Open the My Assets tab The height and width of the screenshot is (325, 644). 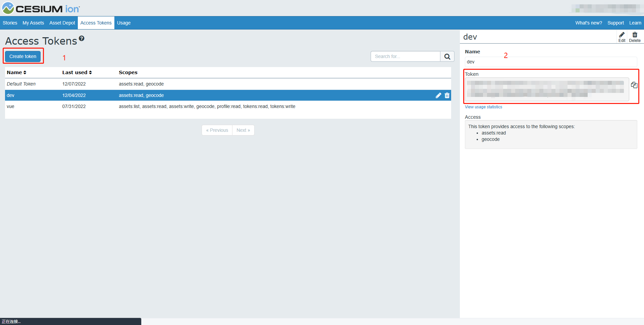pyautogui.click(x=33, y=23)
